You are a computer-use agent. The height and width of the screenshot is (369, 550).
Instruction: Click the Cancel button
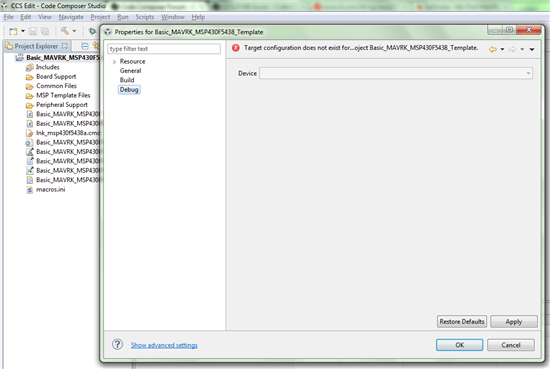[511, 345]
